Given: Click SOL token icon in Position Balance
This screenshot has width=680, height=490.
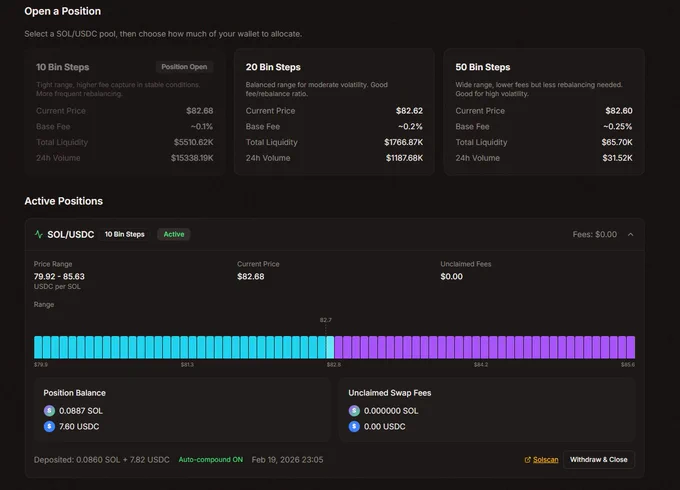Looking at the screenshot, I should point(49,411).
